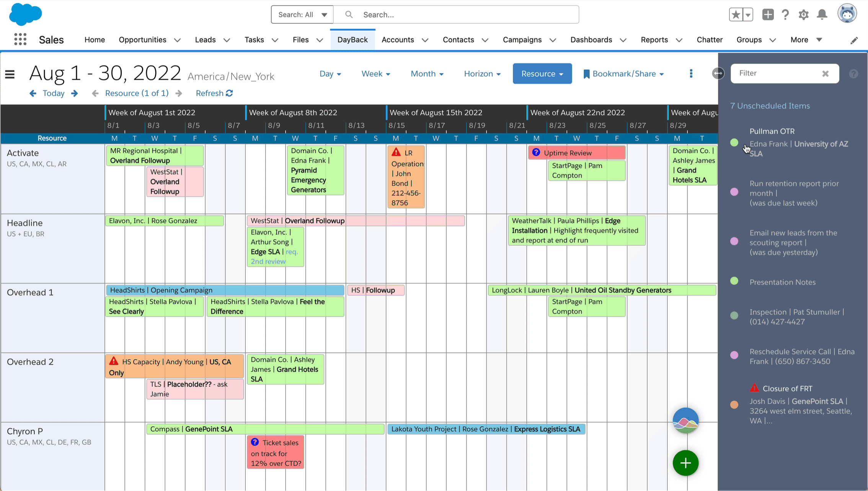Click the green add event button

(x=685, y=463)
